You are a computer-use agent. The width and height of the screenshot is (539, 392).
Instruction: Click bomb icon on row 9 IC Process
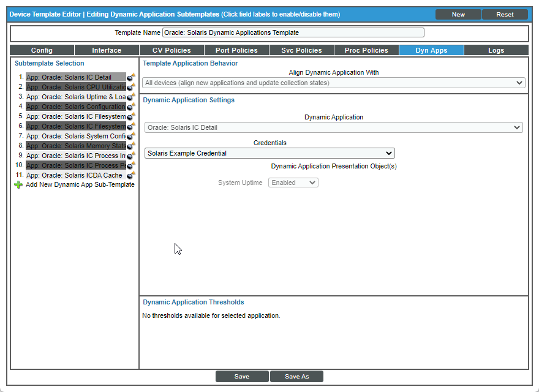point(130,156)
